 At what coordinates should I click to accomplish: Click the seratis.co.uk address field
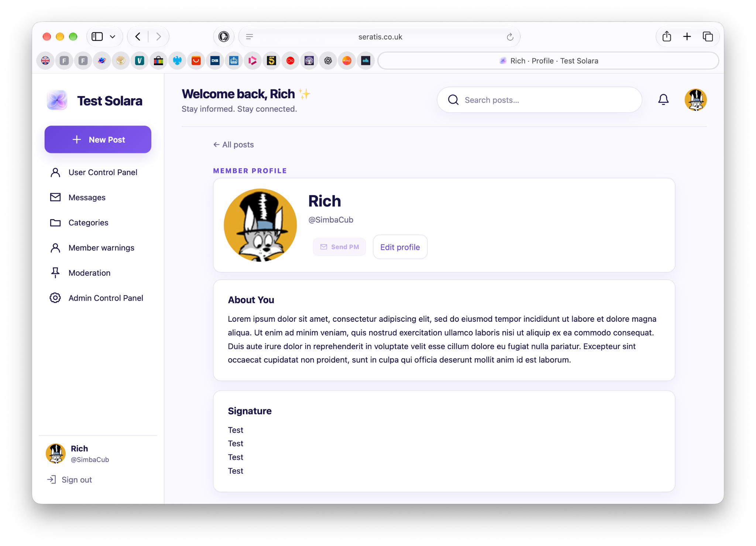[379, 37]
